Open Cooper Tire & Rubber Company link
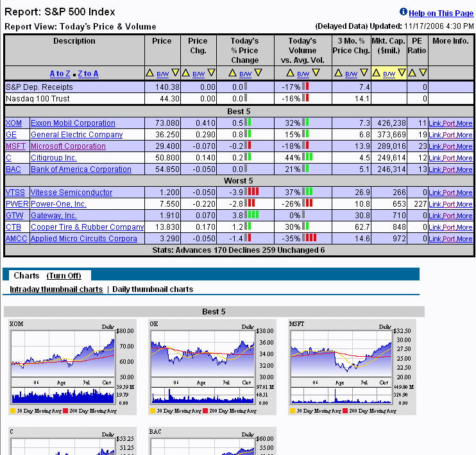Image resolution: width=476 pixels, height=455 pixels. [87, 227]
